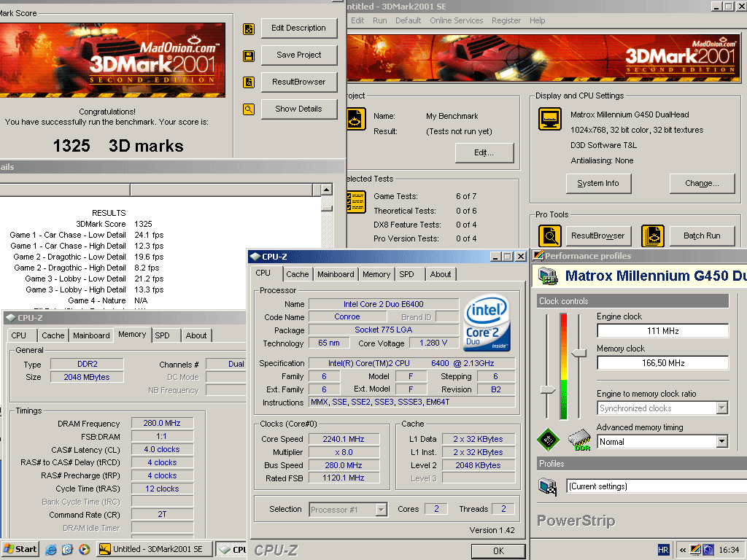Screen dimensions: 747x560
Task: Switch to the Cache tab in front CPU-Z
Action: (298, 274)
